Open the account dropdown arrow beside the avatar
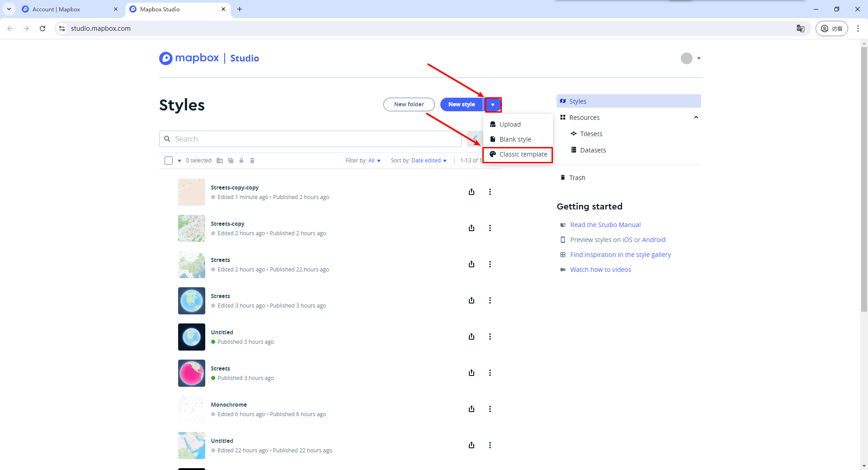 tap(699, 58)
